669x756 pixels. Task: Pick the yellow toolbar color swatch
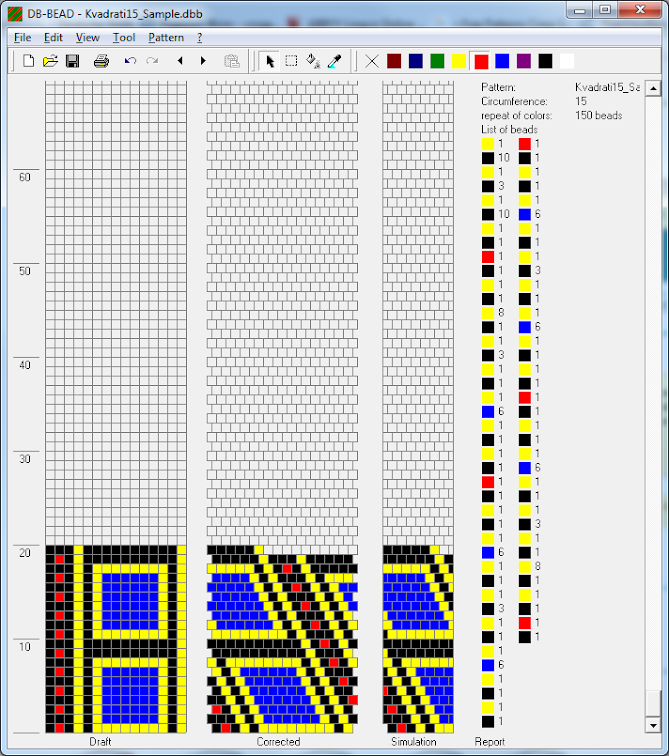click(459, 61)
